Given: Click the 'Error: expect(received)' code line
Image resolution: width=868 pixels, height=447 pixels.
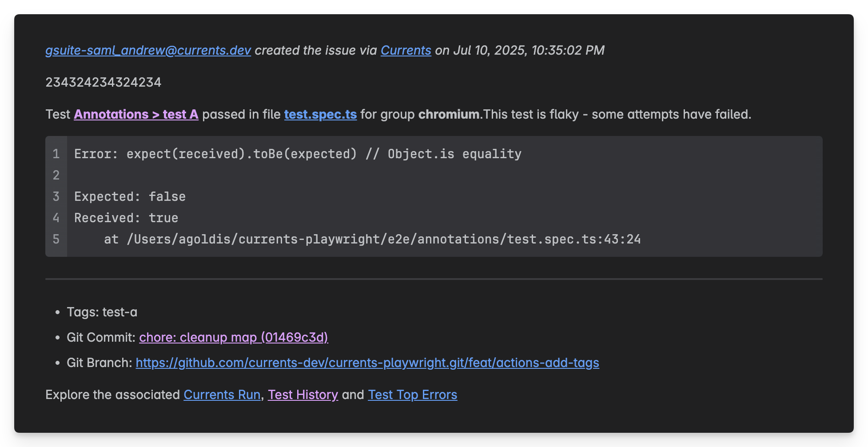Looking at the screenshot, I should click(298, 154).
